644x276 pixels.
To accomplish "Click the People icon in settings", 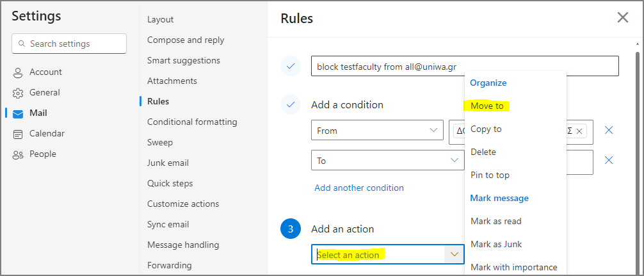I will click(18, 155).
